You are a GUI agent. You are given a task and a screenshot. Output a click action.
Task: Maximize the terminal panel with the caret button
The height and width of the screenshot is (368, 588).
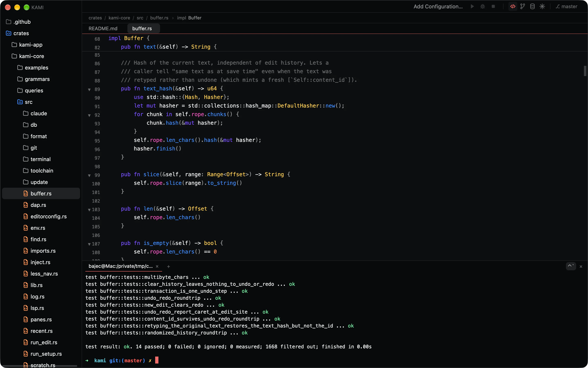tap(571, 266)
